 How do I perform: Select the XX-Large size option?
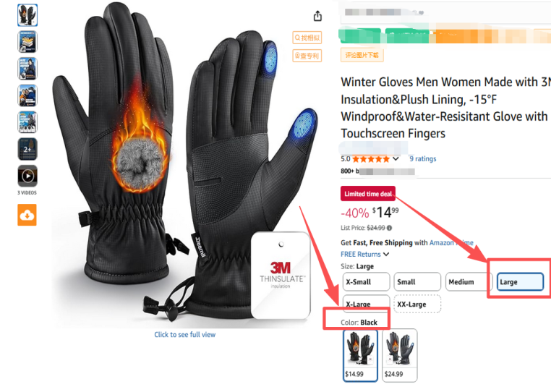pos(417,304)
